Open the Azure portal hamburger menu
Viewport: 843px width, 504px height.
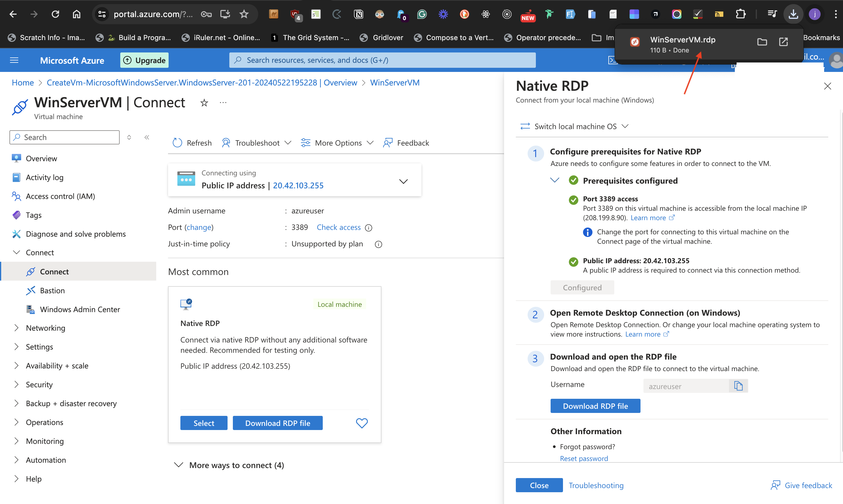tap(14, 60)
